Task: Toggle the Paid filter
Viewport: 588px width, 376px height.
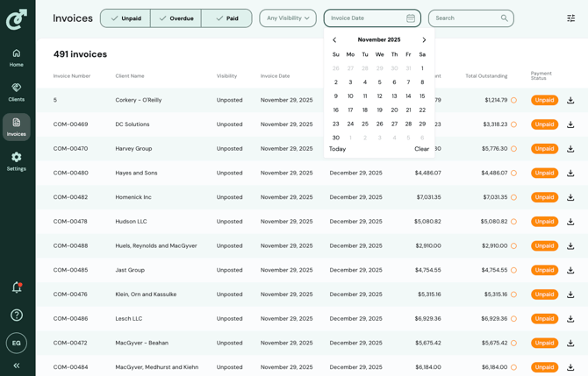Action: (x=226, y=18)
